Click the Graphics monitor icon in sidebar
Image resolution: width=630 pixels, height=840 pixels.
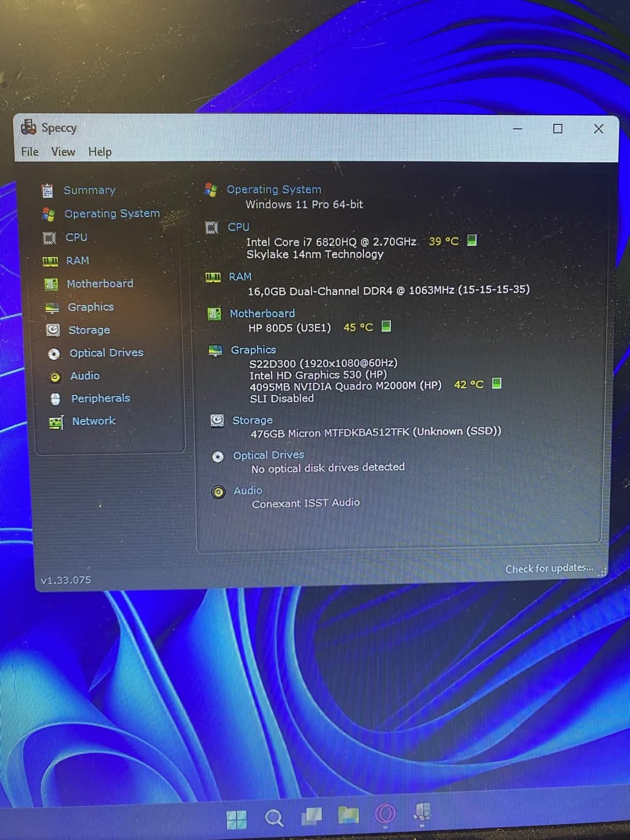tap(52, 308)
